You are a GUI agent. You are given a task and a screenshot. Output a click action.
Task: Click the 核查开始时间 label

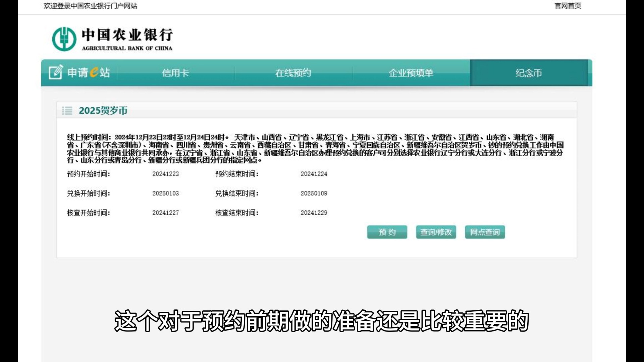(89, 213)
